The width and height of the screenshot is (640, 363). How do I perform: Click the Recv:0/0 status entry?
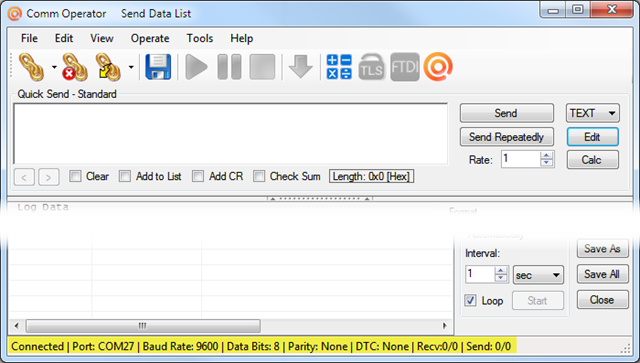[x=437, y=347]
